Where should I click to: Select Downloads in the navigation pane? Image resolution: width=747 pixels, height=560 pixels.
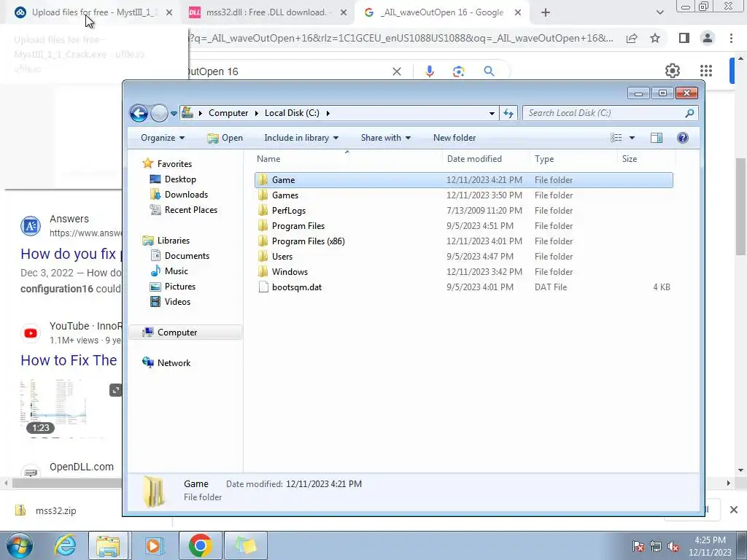point(186,195)
